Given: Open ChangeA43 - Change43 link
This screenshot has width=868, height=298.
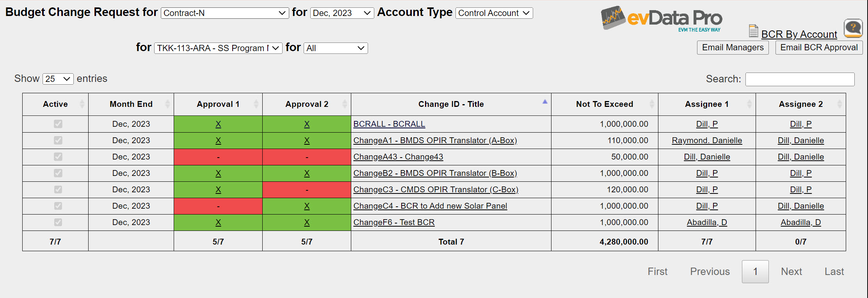Looking at the screenshot, I should point(398,157).
